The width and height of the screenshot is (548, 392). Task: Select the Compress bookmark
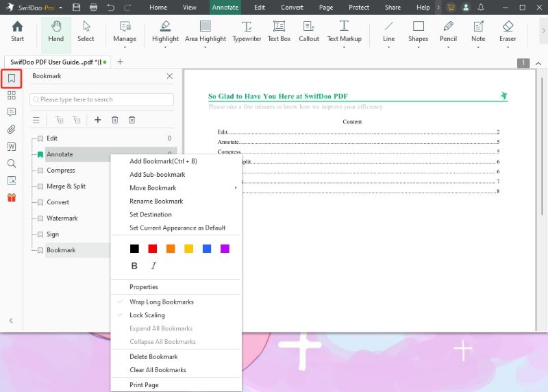pos(61,170)
